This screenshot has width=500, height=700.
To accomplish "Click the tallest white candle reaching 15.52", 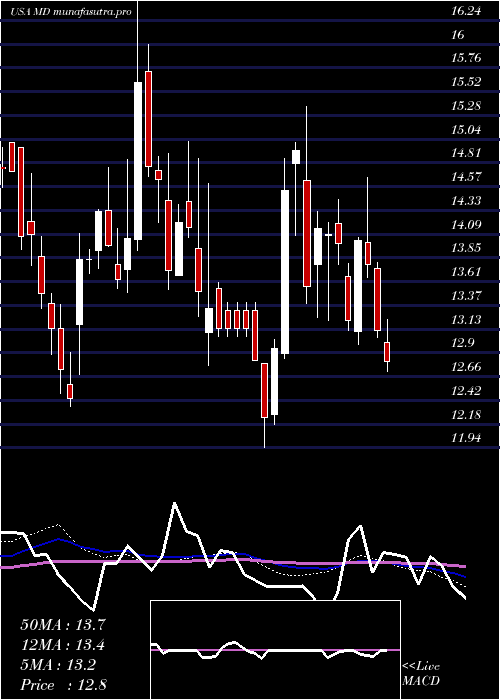I will point(138,161).
